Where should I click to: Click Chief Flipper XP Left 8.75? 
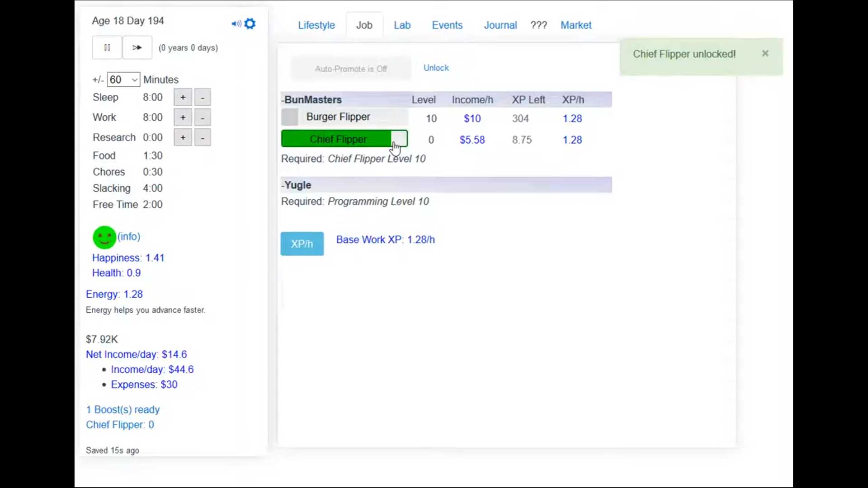[522, 140]
